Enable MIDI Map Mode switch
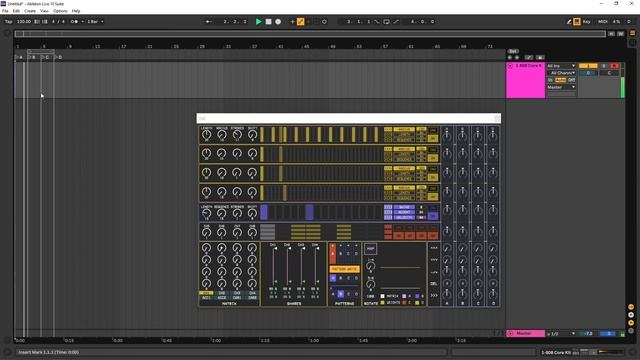Screen dimensions: 640x360 pyautogui.click(x=603, y=22)
